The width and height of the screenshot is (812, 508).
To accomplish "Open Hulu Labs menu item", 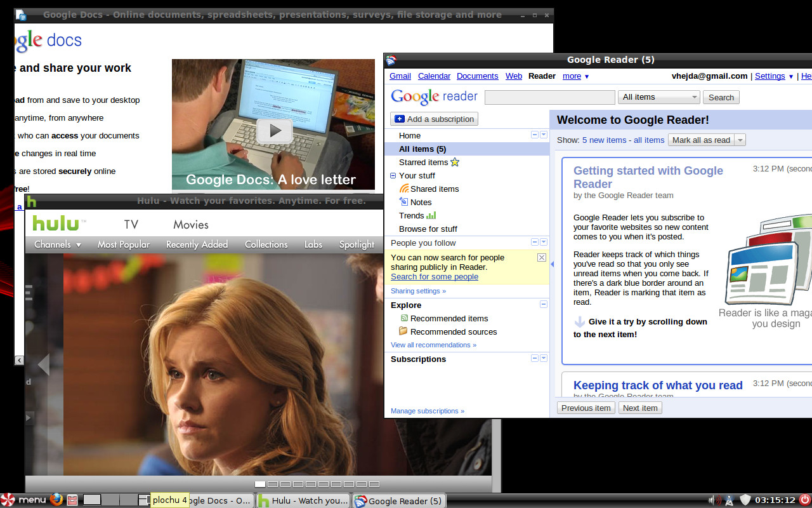I will pos(313,244).
